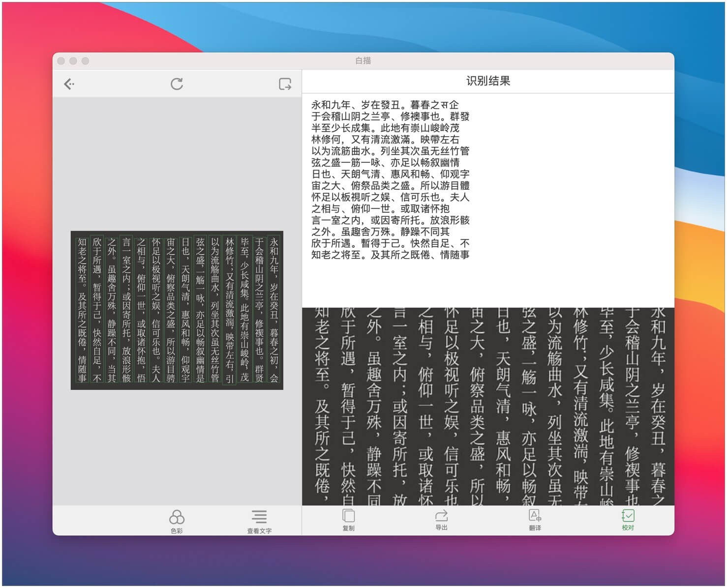Click the window zoom button
The width and height of the screenshot is (727, 588).
pyautogui.click(x=85, y=61)
